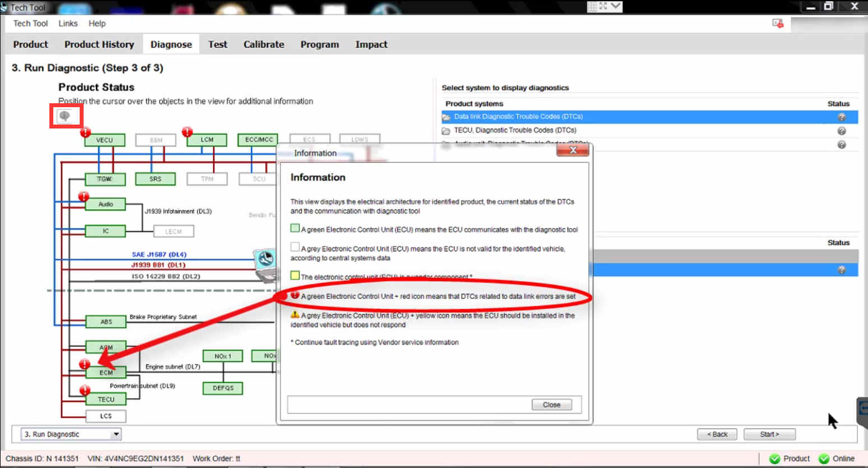The height and width of the screenshot is (468, 868).
Task: Switch to the Program tab
Action: (x=320, y=44)
